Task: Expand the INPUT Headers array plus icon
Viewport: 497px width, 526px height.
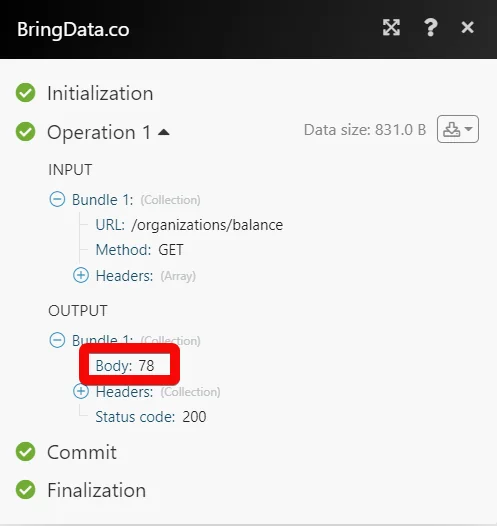Action: (x=81, y=275)
